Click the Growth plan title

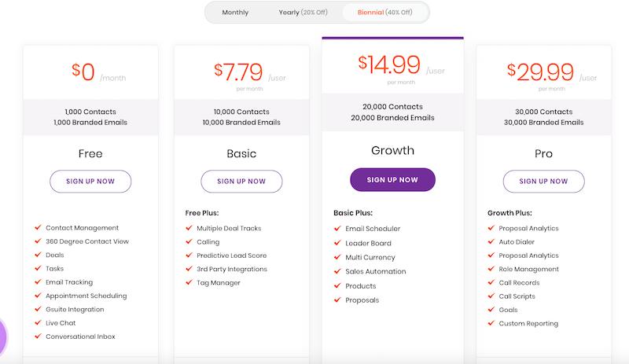tap(392, 150)
